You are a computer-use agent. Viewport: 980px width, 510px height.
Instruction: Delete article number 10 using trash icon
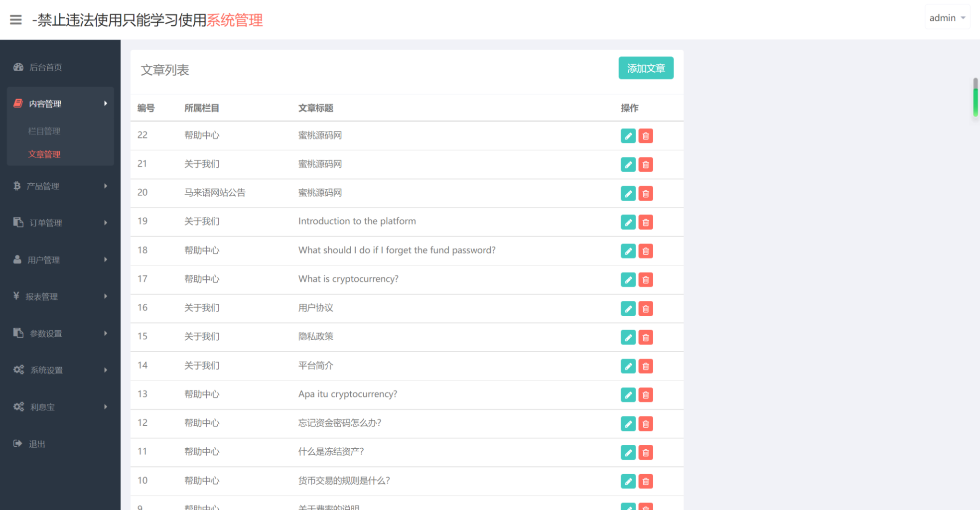point(646,482)
